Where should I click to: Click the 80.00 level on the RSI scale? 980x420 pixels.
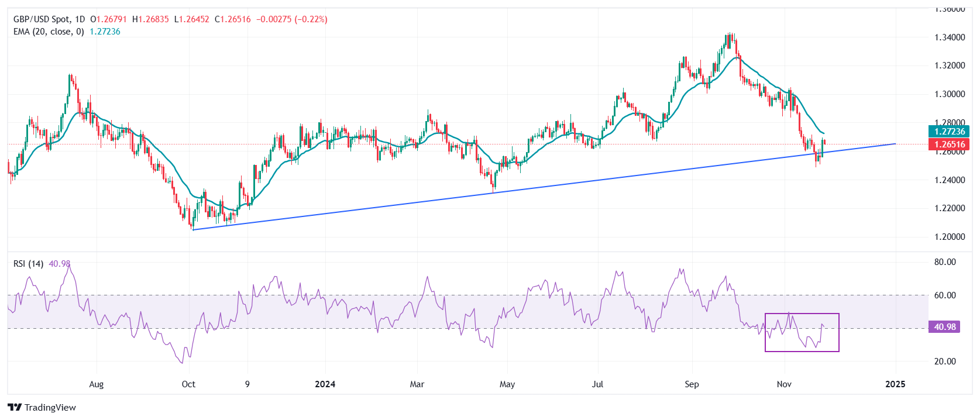945,262
